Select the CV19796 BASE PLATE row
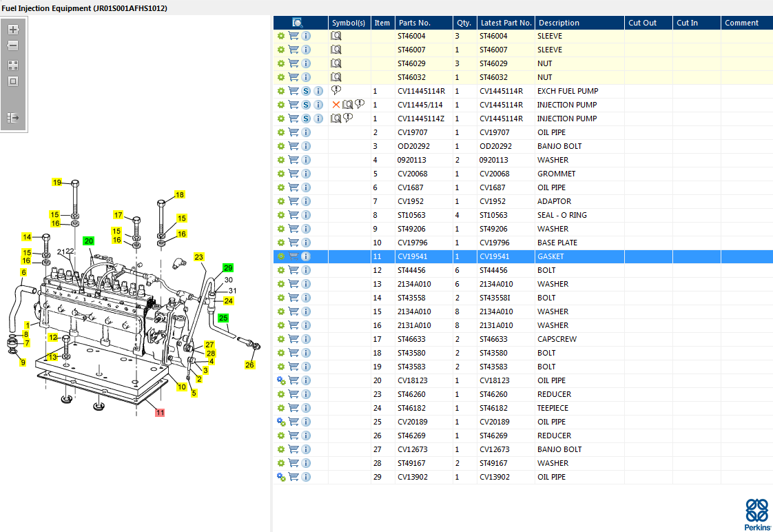773x532 pixels. (x=523, y=243)
